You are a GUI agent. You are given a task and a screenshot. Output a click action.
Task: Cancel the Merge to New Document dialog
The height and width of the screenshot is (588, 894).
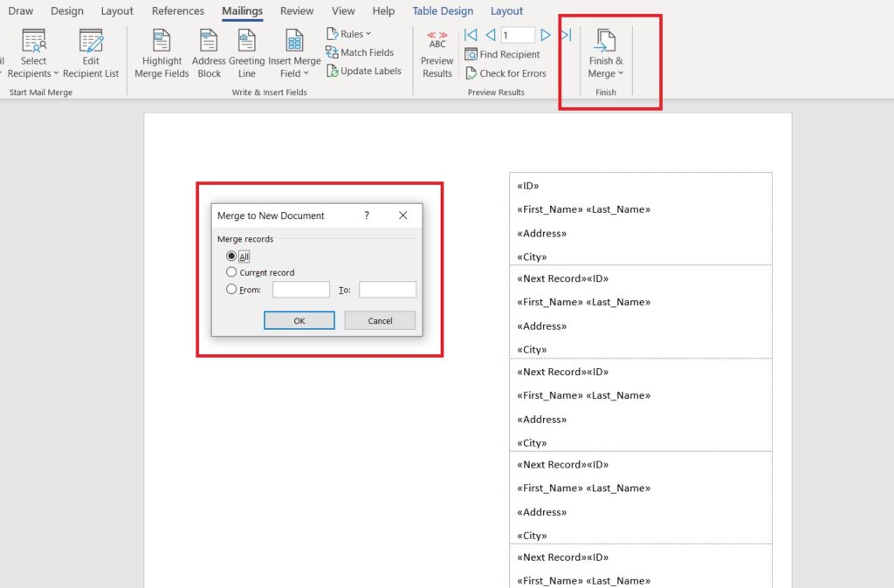click(379, 320)
